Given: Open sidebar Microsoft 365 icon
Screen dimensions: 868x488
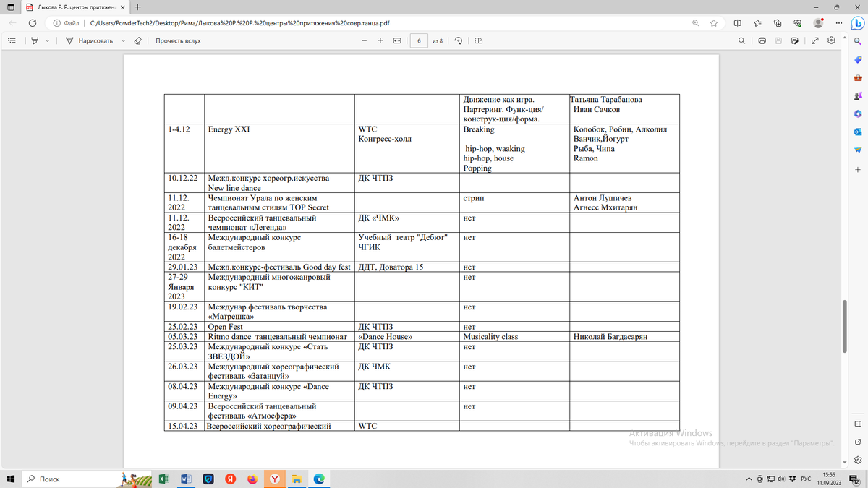Looking at the screenshot, I should (858, 114).
